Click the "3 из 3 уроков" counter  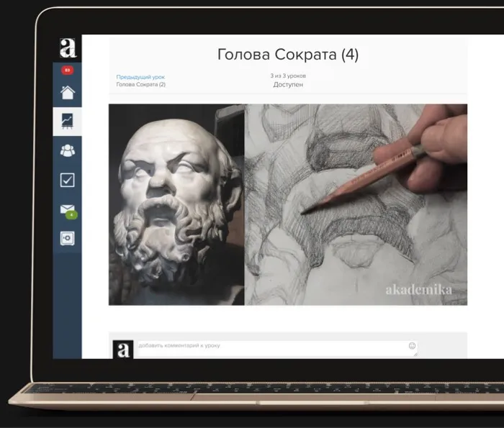[x=287, y=76]
